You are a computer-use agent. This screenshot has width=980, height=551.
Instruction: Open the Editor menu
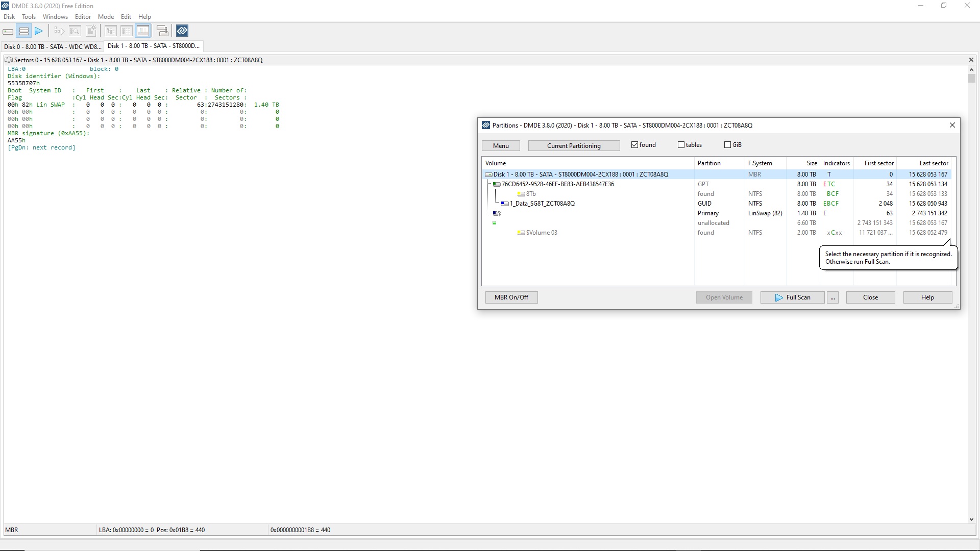83,16
